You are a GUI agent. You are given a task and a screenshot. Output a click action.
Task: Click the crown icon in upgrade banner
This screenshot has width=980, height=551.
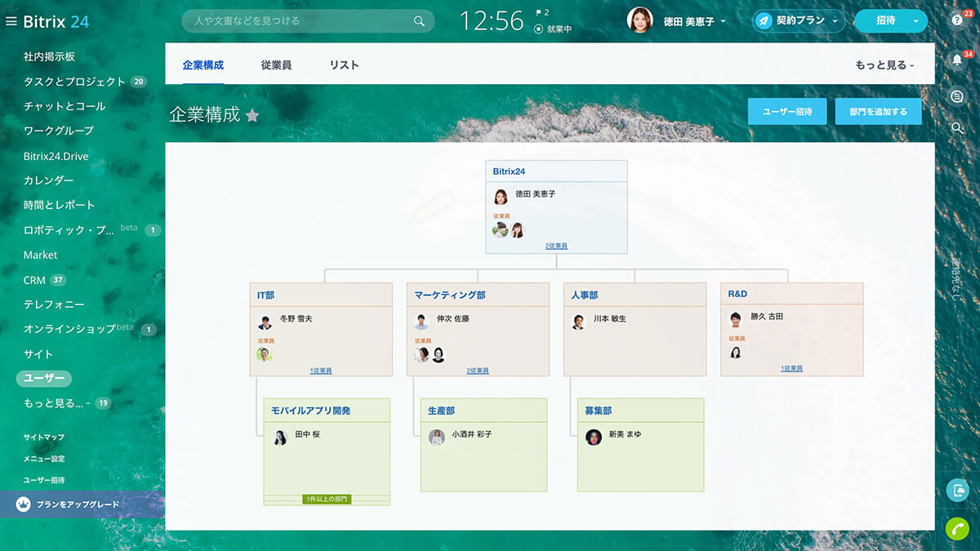coord(23,504)
